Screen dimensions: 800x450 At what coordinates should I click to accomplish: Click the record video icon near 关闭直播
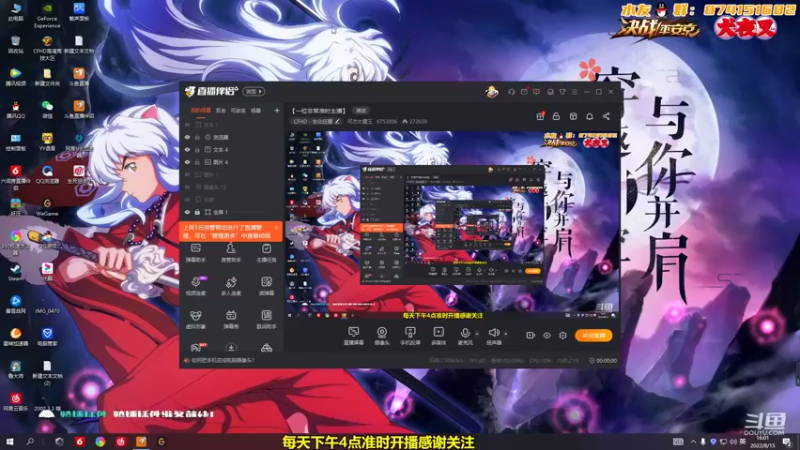point(530,335)
